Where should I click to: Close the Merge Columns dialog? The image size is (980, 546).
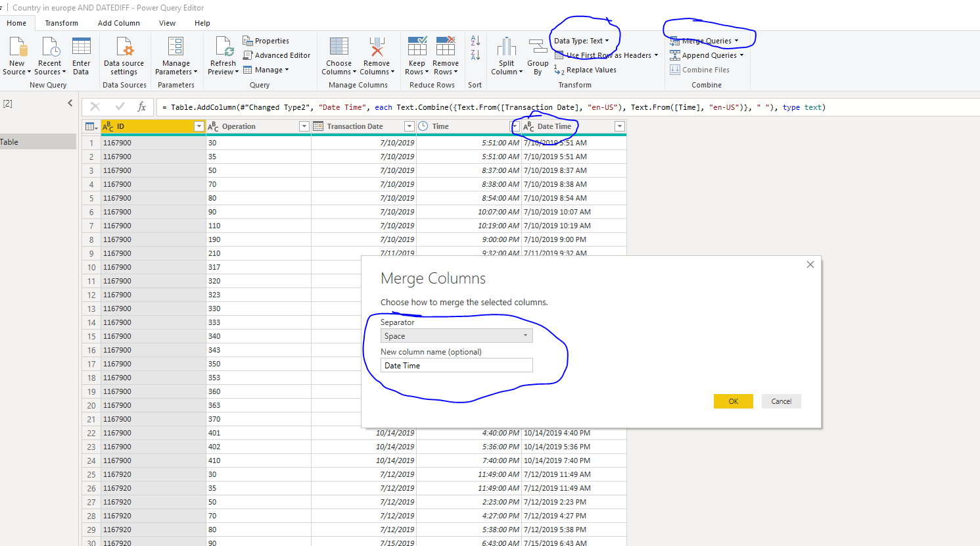coord(810,264)
